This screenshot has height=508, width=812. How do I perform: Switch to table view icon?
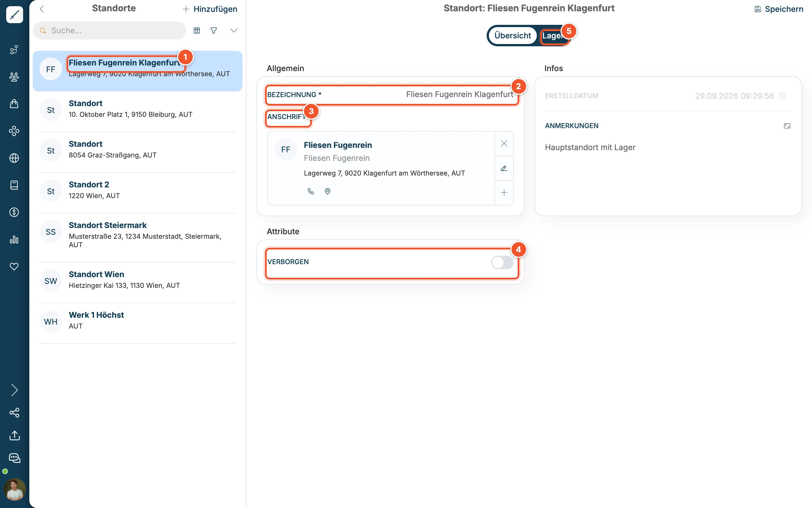197,30
